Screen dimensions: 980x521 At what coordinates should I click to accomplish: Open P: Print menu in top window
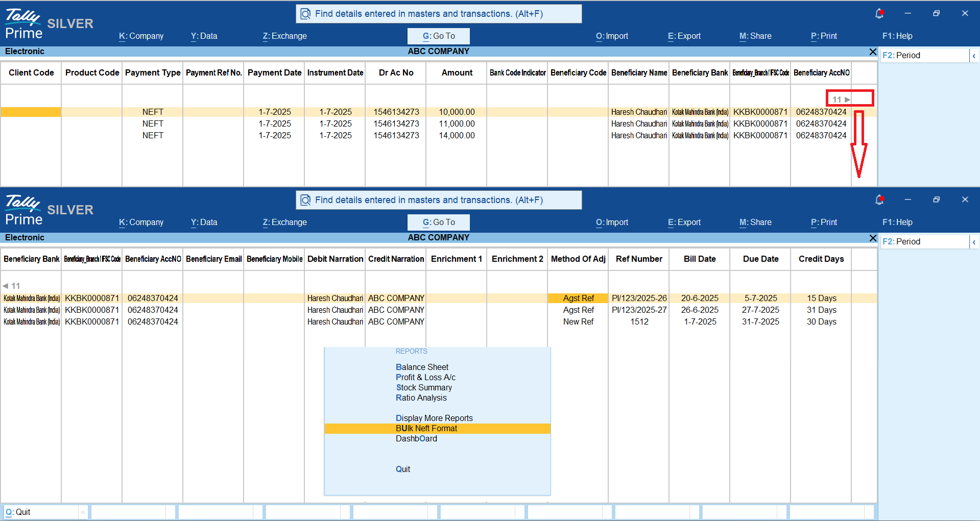point(824,36)
